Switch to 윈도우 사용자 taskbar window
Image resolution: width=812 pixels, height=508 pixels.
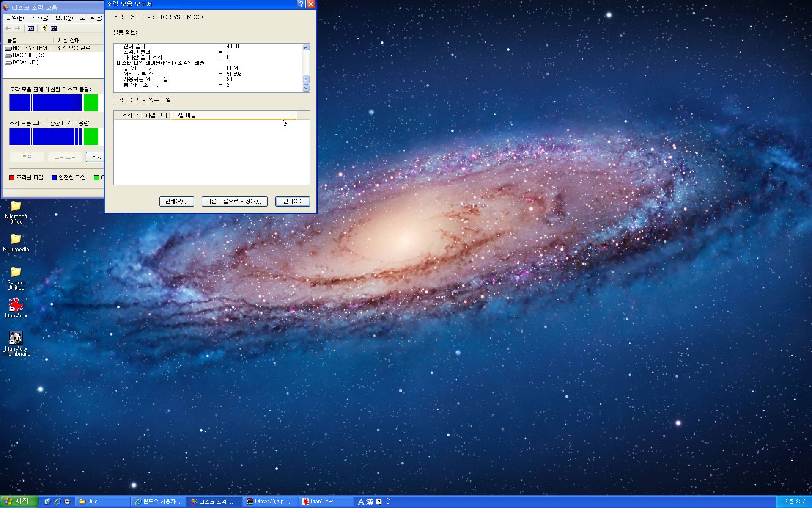coord(159,502)
